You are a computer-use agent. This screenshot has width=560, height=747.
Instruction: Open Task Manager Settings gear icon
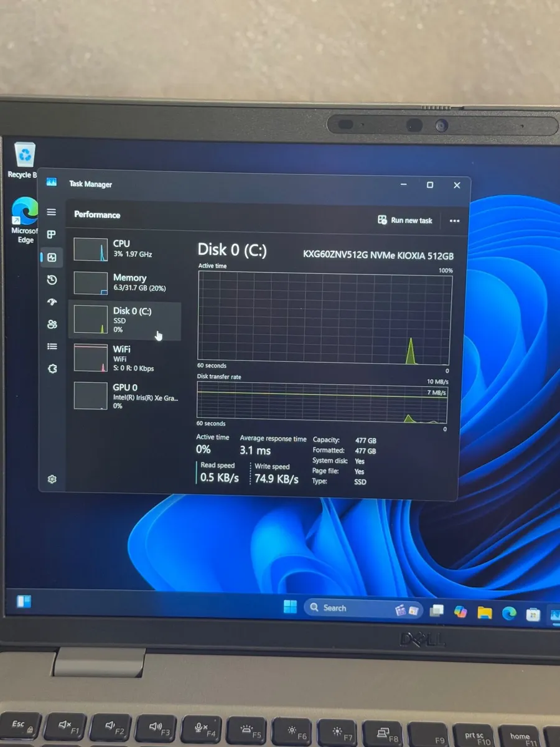click(52, 479)
